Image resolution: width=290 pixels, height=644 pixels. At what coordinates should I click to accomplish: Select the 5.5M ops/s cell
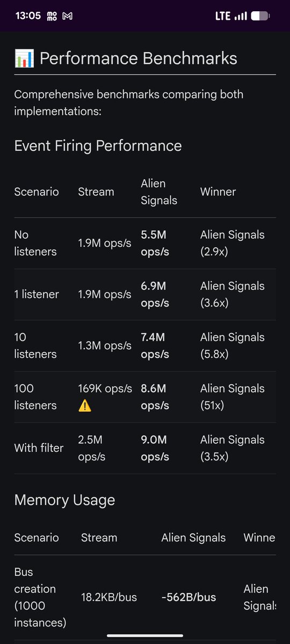(155, 243)
